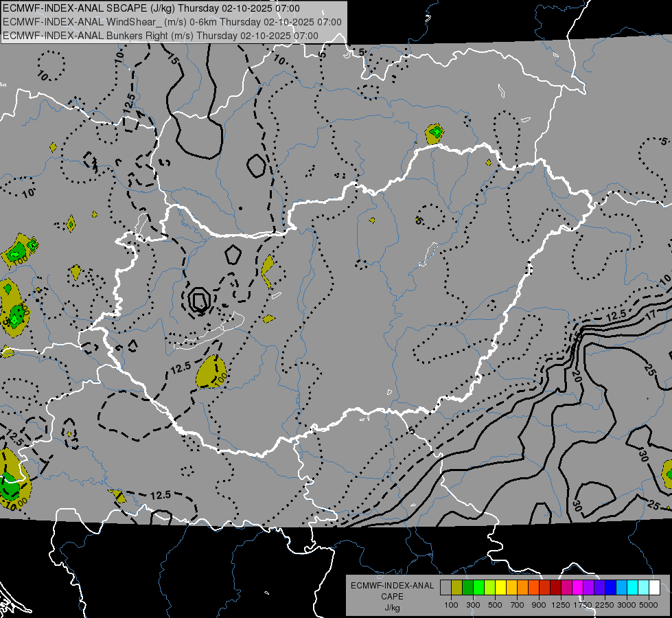Select the dark red legend swatch

coord(555,587)
